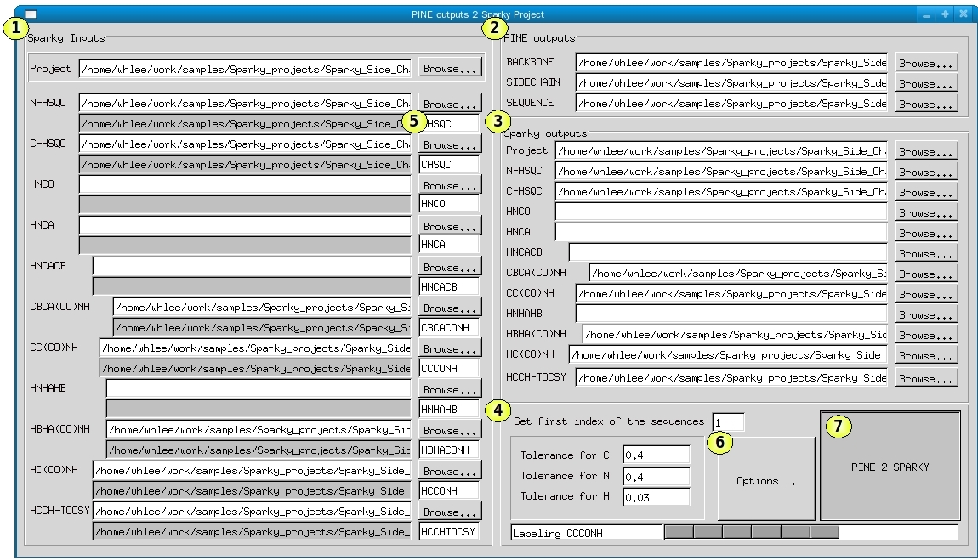Screen dimensions: 978x560
Task: Focus the HBHA(CO)NH input path field
Action: click(x=259, y=429)
